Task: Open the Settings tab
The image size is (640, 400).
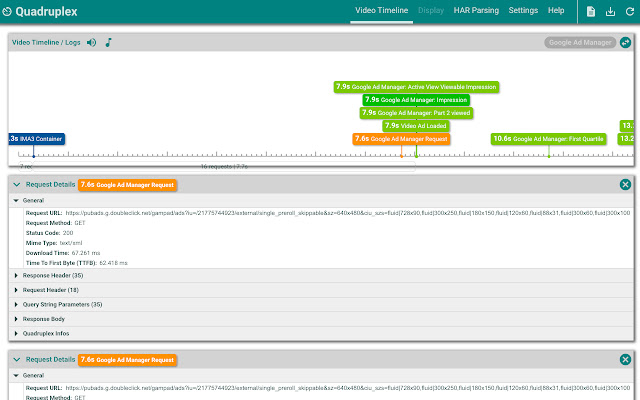Action: pos(523,11)
